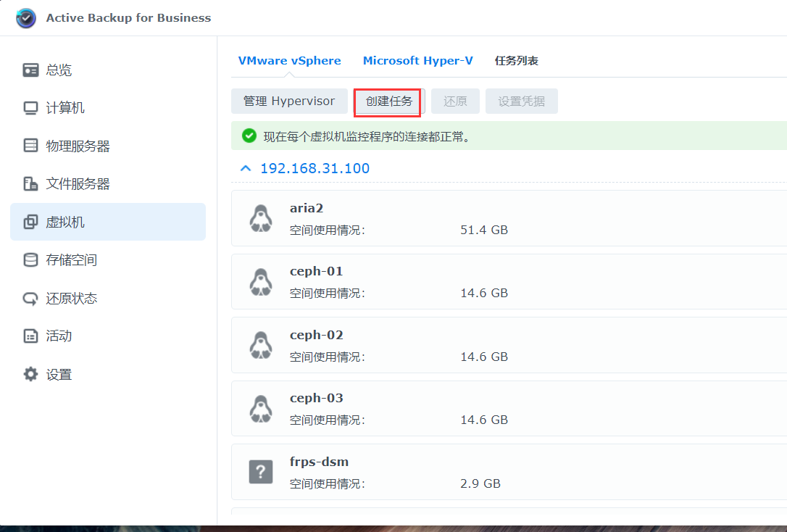Switch to the 任务列表 tab
This screenshot has width=787, height=532.
coord(517,61)
